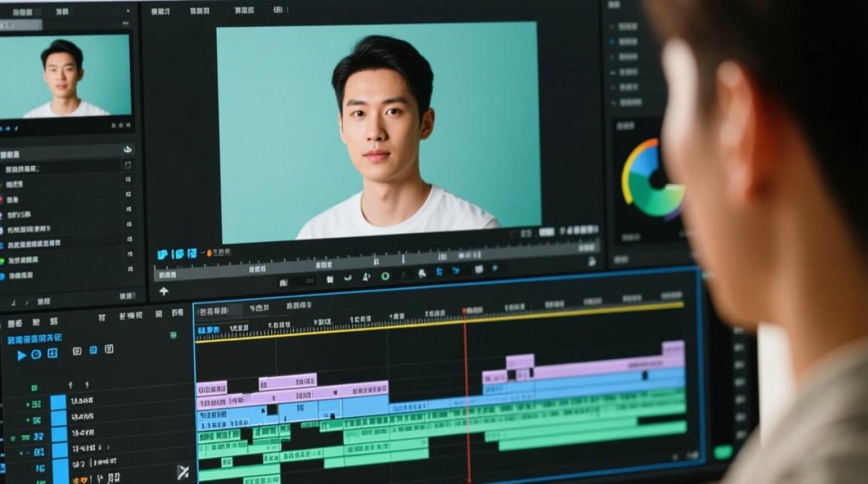This screenshot has height=484, width=868.
Task: Click the blue play triangle in lower-left panel
Action: pos(21,355)
